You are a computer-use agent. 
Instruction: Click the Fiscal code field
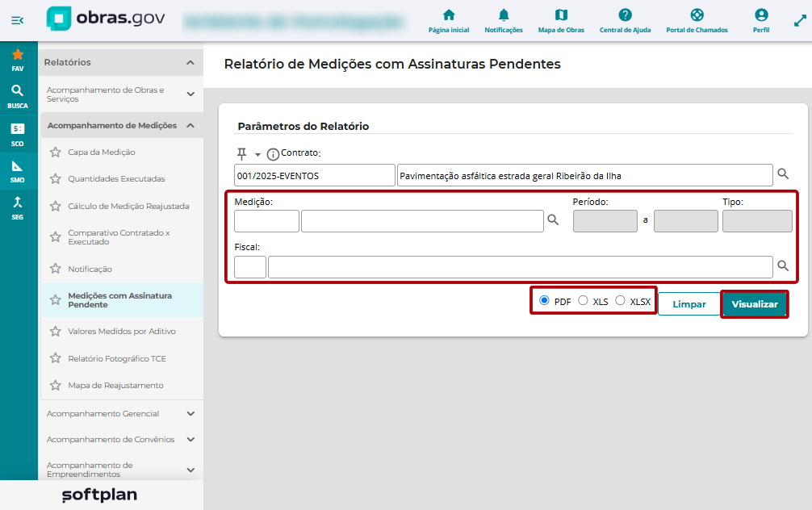tap(250, 267)
